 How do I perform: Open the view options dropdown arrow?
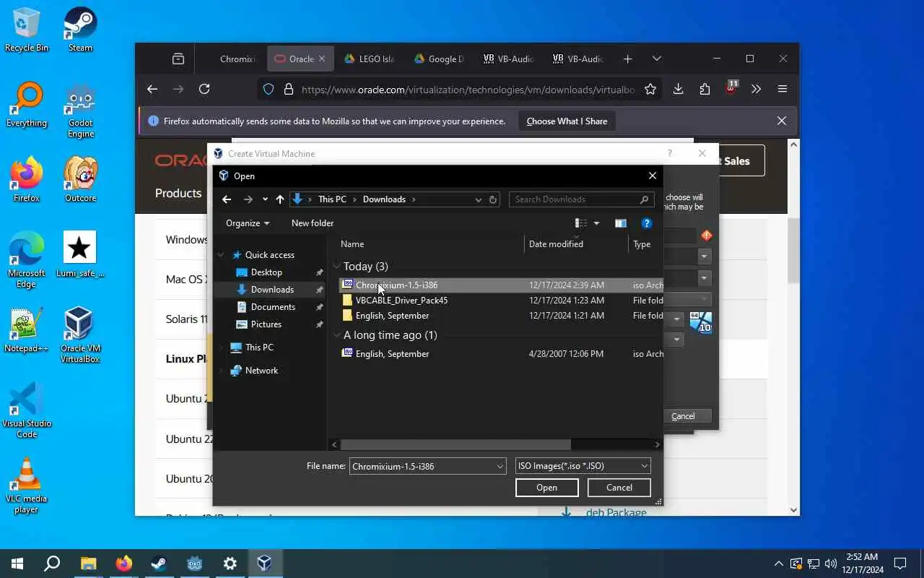[596, 223]
